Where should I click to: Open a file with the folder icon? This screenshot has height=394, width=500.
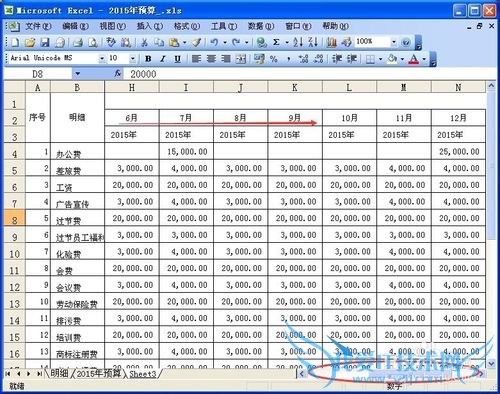point(30,42)
